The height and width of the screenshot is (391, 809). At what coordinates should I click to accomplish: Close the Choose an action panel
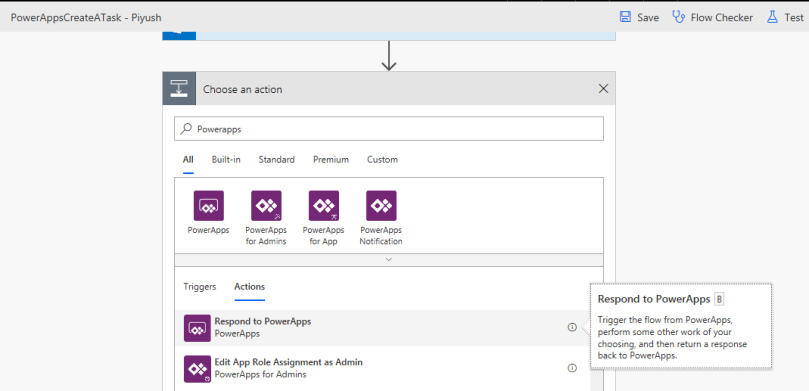coord(603,89)
